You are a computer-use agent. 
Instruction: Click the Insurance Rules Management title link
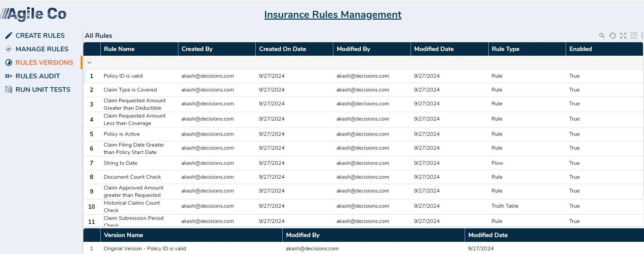click(x=333, y=15)
